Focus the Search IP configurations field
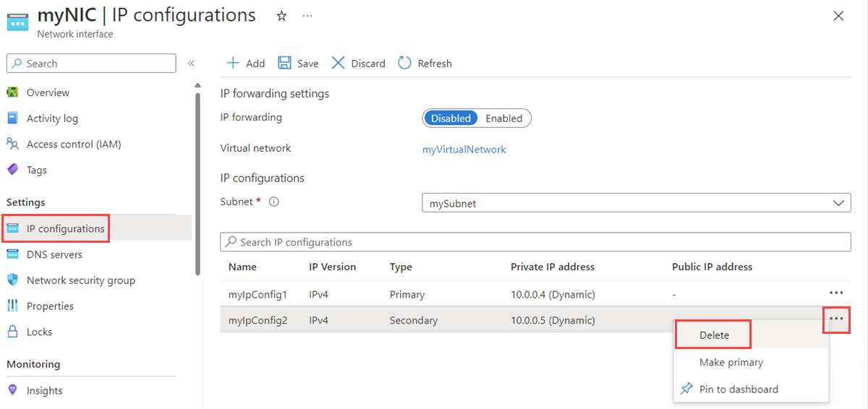The width and height of the screenshot is (868, 409). click(535, 242)
